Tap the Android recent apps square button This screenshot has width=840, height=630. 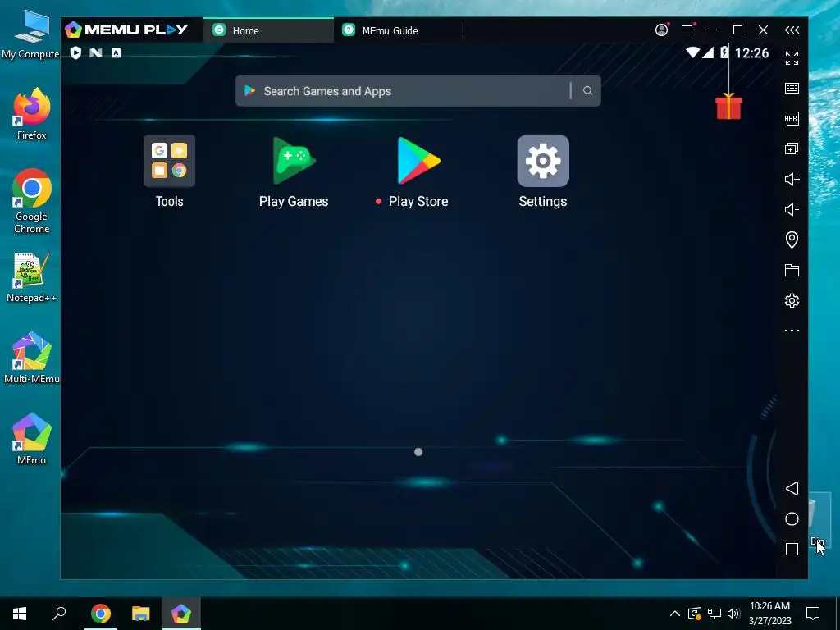pos(792,549)
